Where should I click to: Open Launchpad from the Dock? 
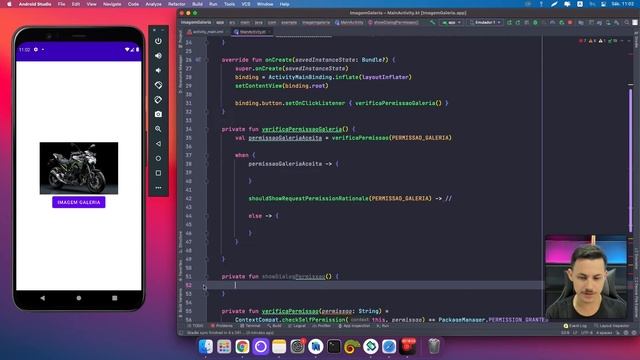[224, 347]
